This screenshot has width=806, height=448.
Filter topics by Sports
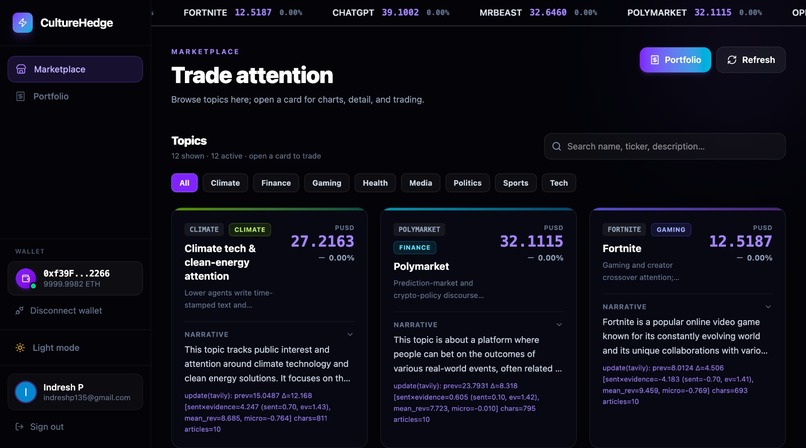[x=516, y=183]
